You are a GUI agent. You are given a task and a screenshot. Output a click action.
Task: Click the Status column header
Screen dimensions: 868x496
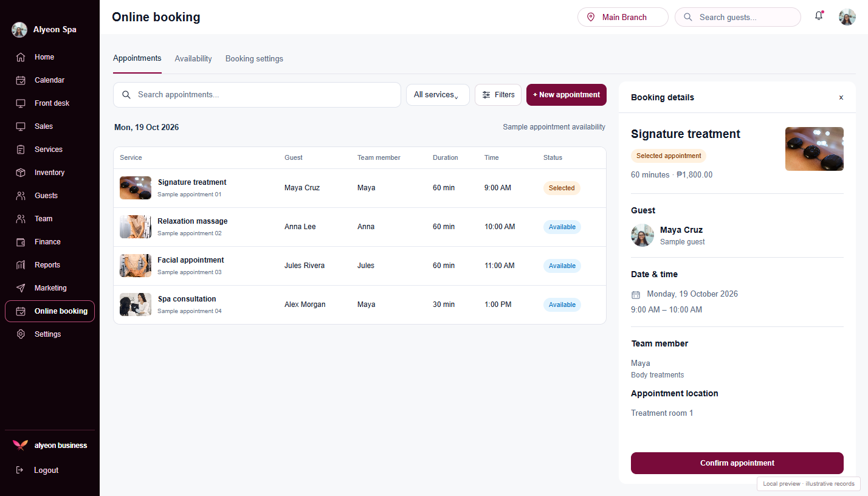553,157
